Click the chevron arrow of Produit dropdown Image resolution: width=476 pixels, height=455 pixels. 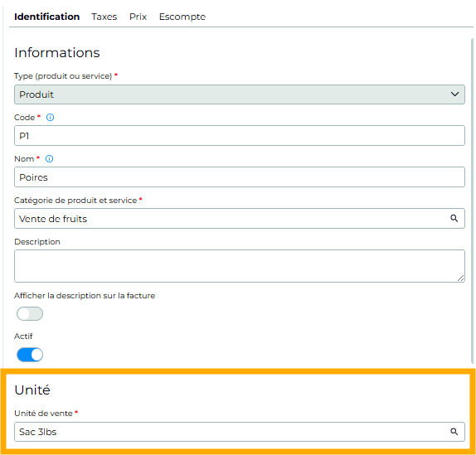[x=454, y=94]
